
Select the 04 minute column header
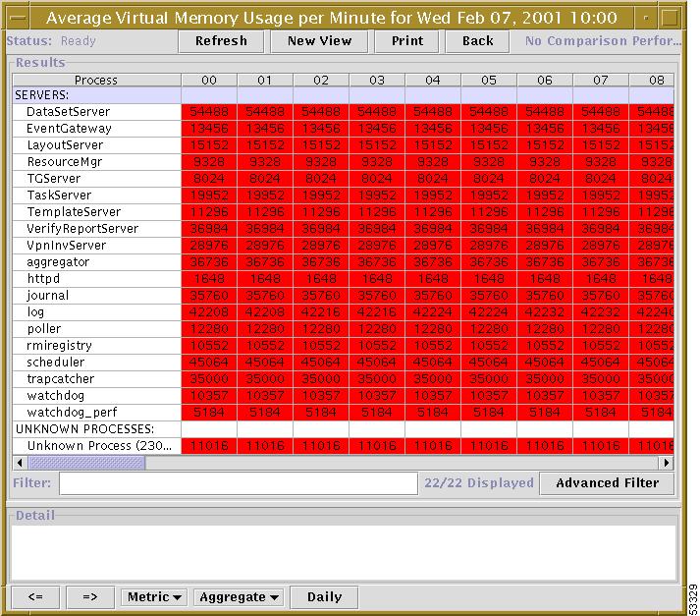coord(433,80)
